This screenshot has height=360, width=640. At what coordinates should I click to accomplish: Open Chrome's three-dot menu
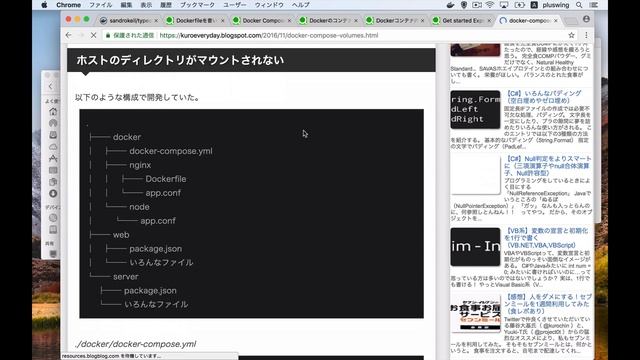pyautogui.click(x=586, y=36)
